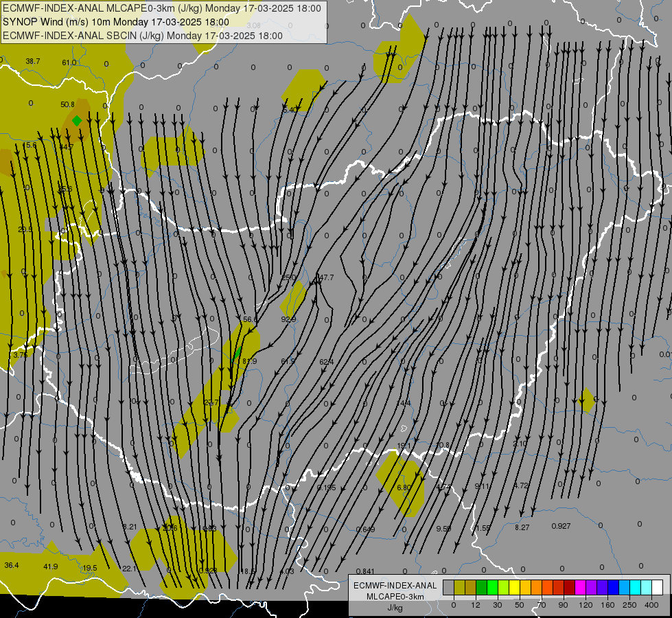Click the 'ECMWF-INDEX-ANAL SBCIN' title line
The width and height of the screenshot is (672, 618).
[143, 36]
